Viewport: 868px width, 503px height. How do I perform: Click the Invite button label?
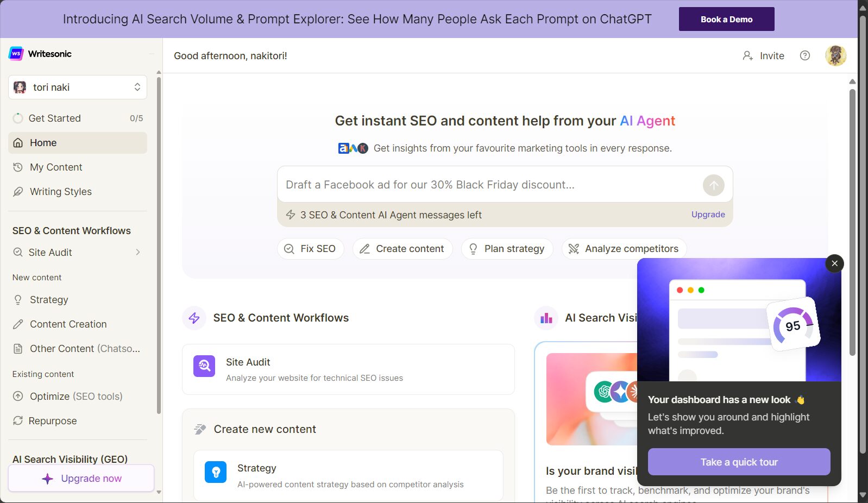click(772, 56)
